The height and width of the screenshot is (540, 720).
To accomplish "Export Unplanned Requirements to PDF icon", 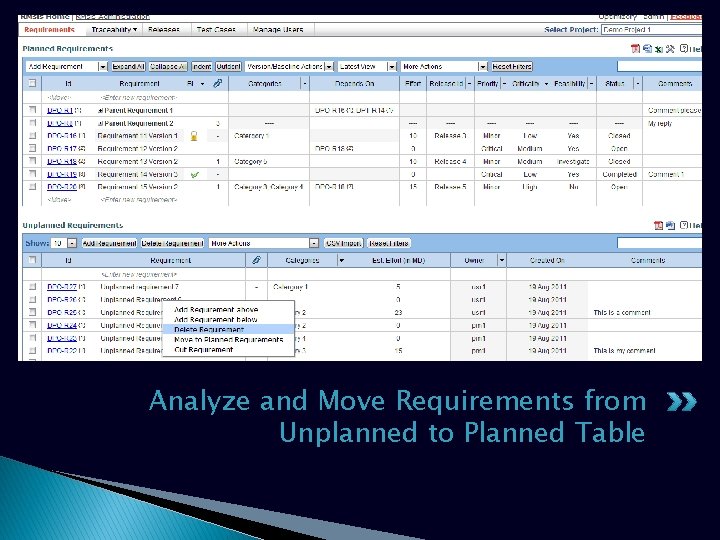I will tap(658, 225).
